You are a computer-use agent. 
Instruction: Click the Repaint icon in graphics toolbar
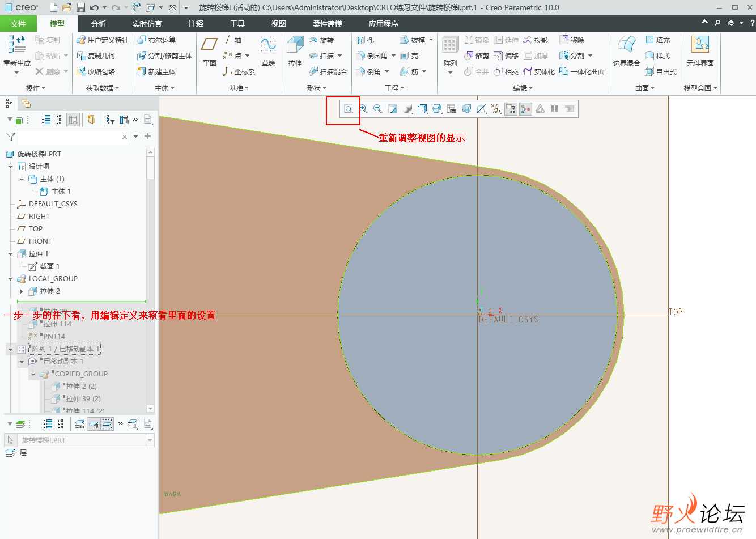(x=393, y=109)
